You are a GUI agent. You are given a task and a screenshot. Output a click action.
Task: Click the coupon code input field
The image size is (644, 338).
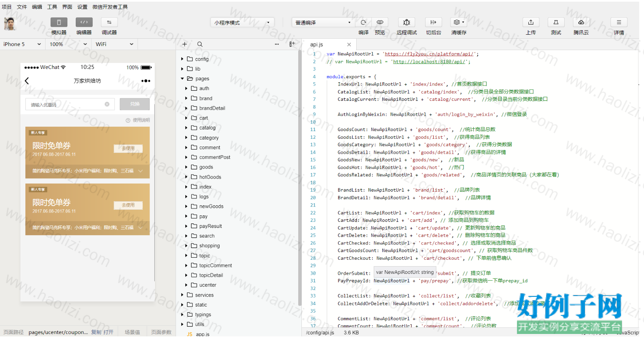tap(70, 104)
